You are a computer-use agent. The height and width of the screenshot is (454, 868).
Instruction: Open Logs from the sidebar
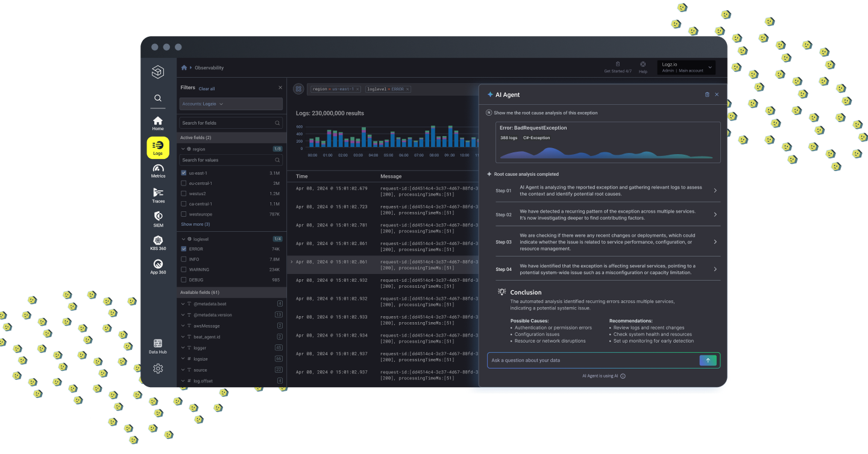point(158,148)
